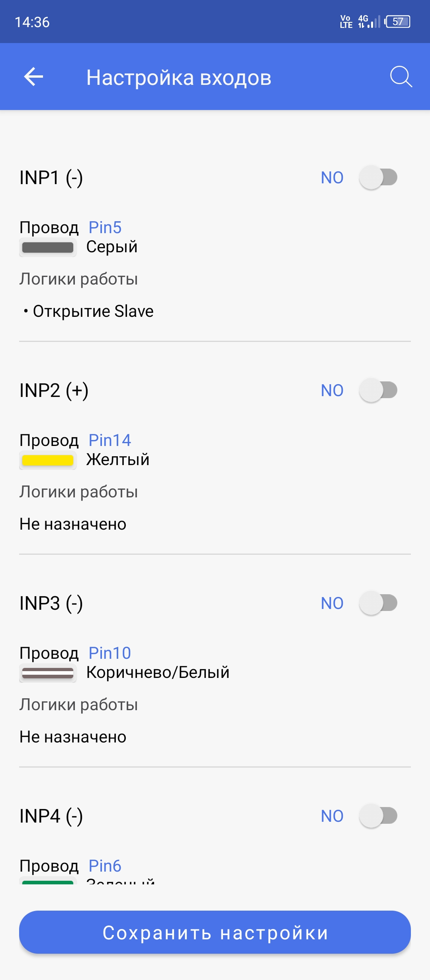This screenshot has width=430, height=980.
Task: Open the Pin10 wire link
Action: pyautogui.click(x=110, y=653)
